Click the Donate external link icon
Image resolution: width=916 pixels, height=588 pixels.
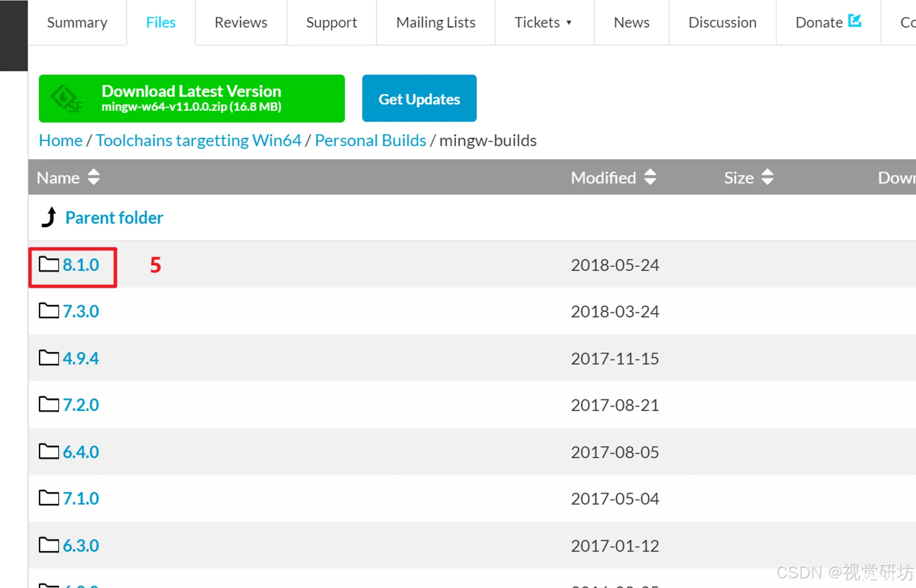[854, 20]
